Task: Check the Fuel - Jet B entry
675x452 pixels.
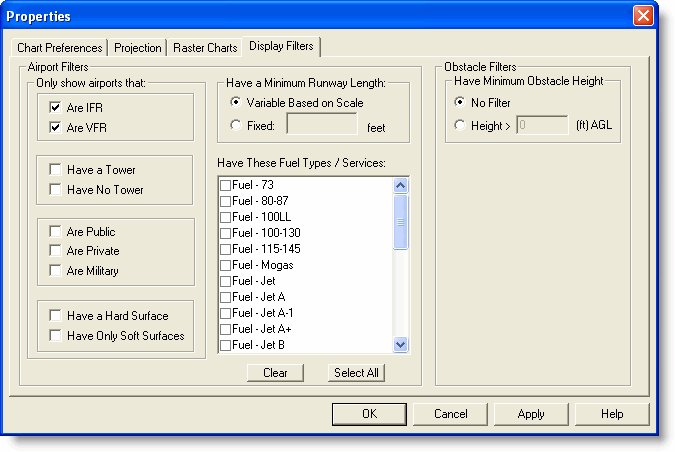Action: 226,345
